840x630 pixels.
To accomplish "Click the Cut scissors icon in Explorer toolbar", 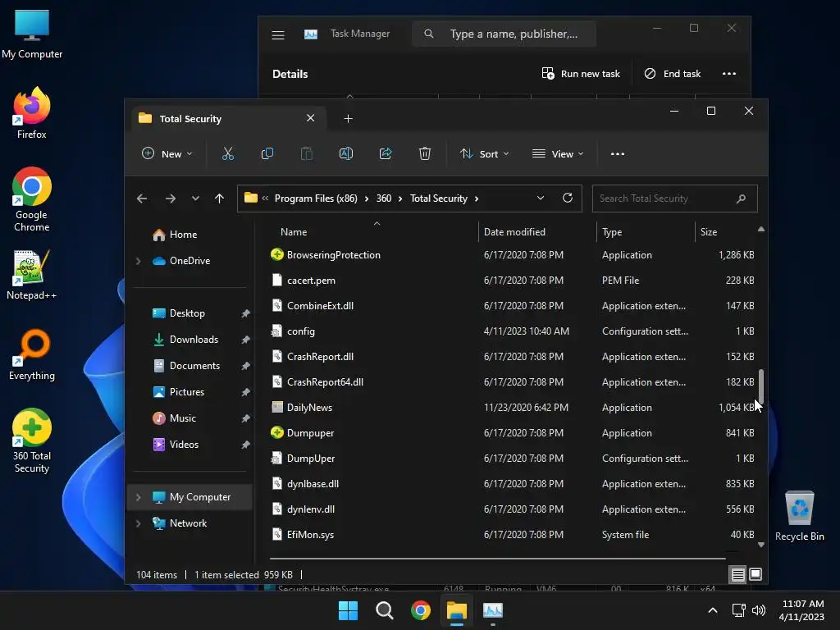I will pos(228,153).
